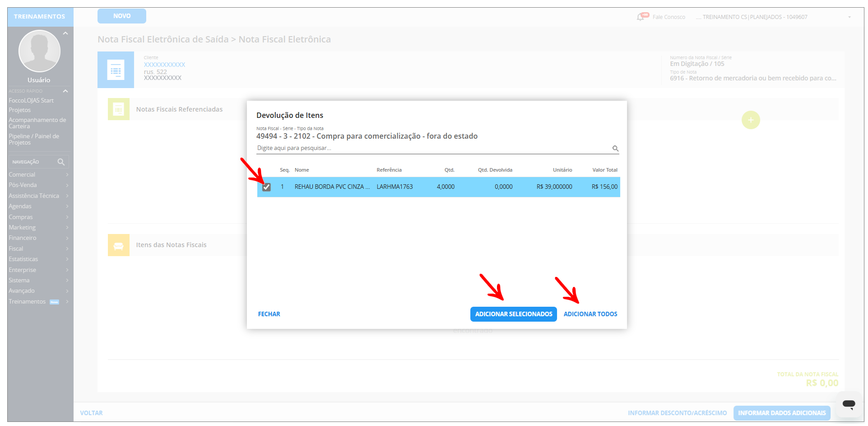Open the Avançado menu item
Image resolution: width=868 pixels, height=426 pixels.
pyautogui.click(x=39, y=291)
